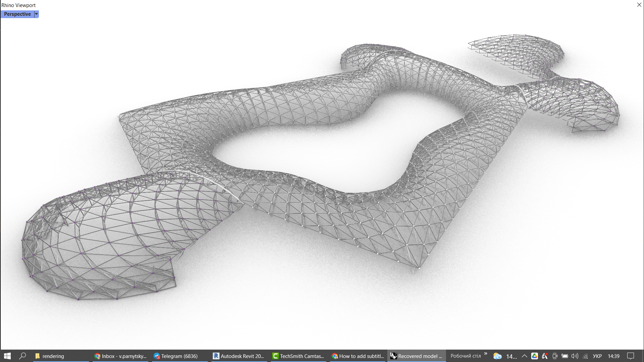Click the Autodesk tray icon
Image resolution: width=644 pixels, height=362 pixels.
click(545, 356)
